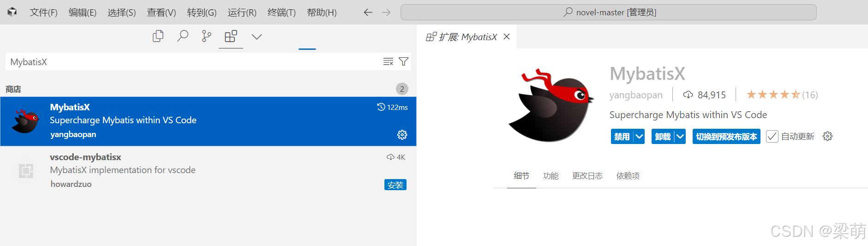The image size is (868, 246).
Task: Switch to the 功能 tab
Action: 551,176
